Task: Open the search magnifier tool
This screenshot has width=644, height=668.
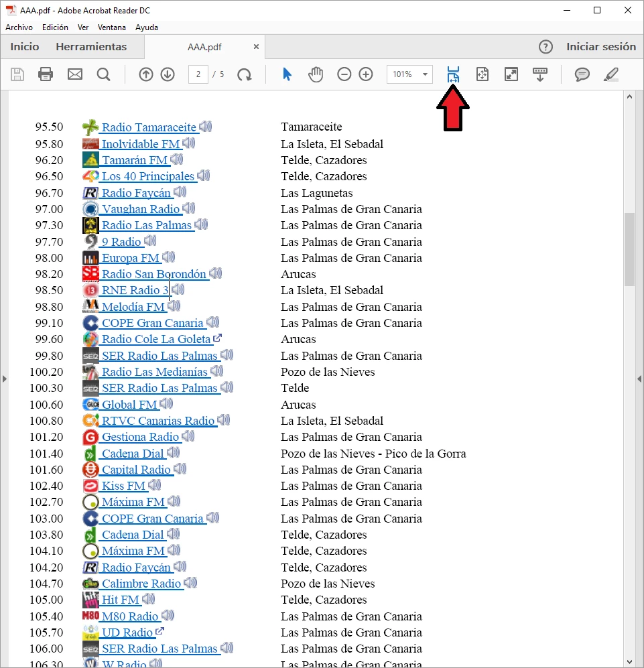Action: pyautogui.click(x=104, y=74)
